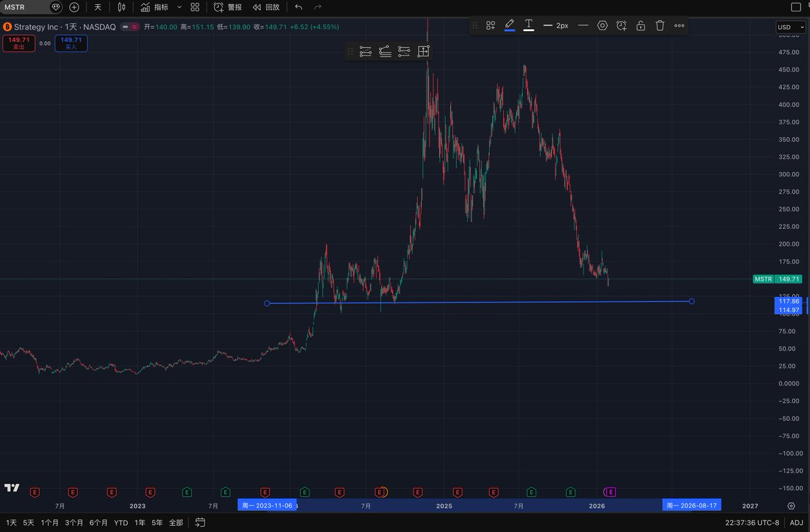
Task: Add an alert for the drawn line
Action: pyautogui.click(x=622, y=26)
